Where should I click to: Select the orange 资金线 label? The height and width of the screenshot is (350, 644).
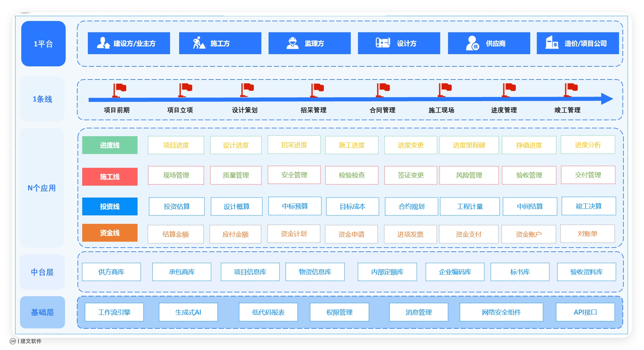coord(110,233)
